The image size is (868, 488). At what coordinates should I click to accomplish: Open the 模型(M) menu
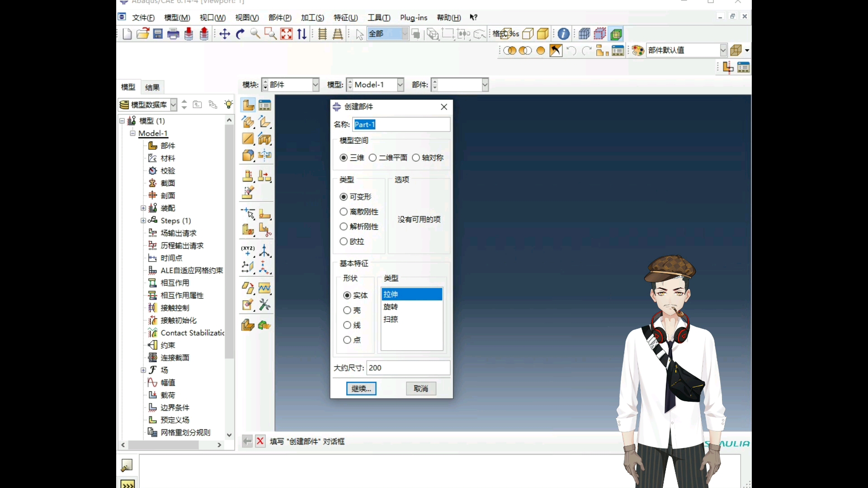pos(177,18)
